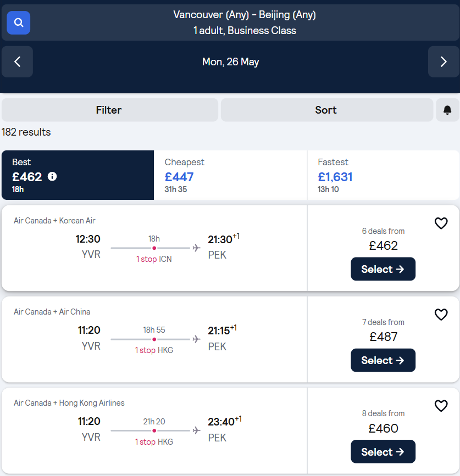Click the info icon beside £462
This screenshot has width=460, height=476.
tap(52, 176)
